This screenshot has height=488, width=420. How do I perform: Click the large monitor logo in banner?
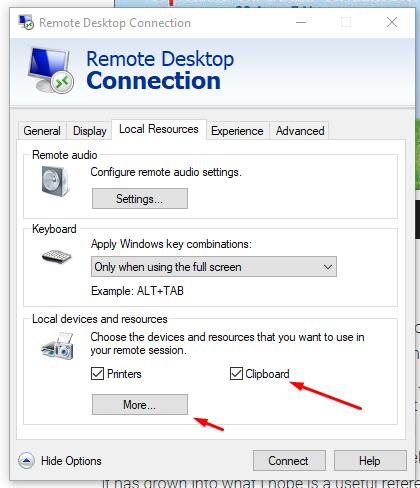point(51,70)
